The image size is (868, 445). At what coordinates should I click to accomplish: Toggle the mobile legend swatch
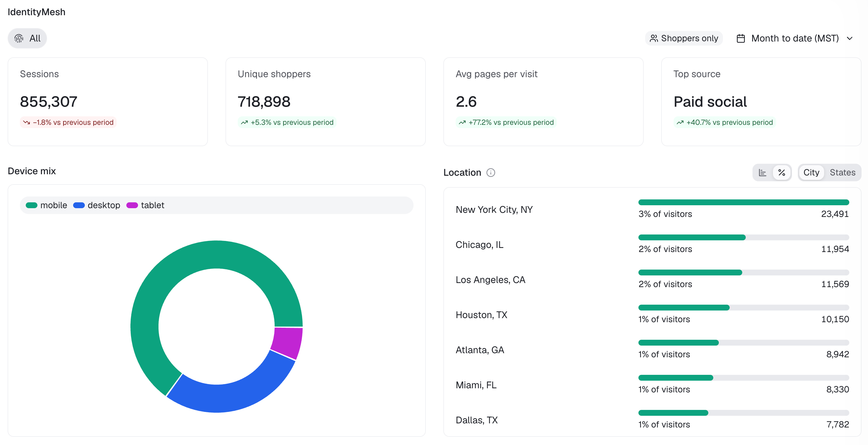click(32, 205)
